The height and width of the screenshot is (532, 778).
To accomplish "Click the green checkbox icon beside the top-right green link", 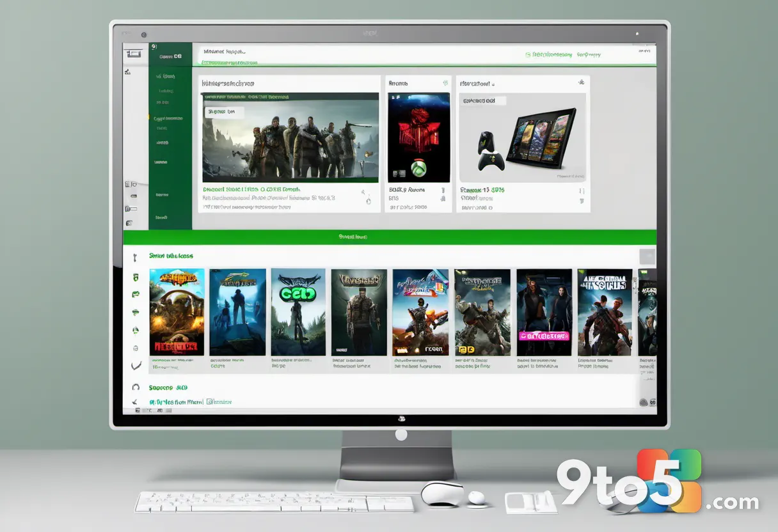I will pos(528,55).
